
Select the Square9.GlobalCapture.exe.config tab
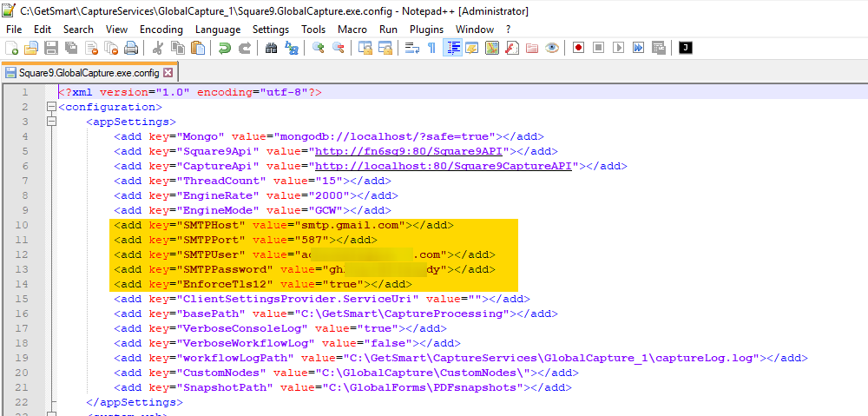point(83,73)
